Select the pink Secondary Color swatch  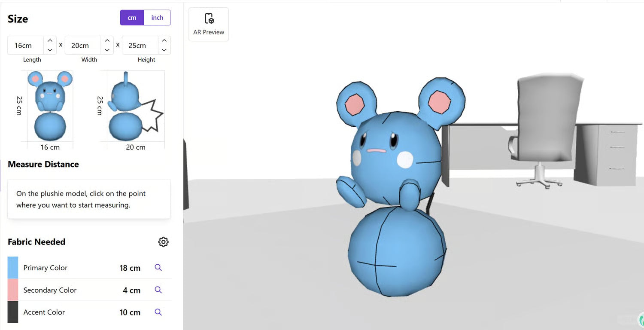[x=13, y=290]
